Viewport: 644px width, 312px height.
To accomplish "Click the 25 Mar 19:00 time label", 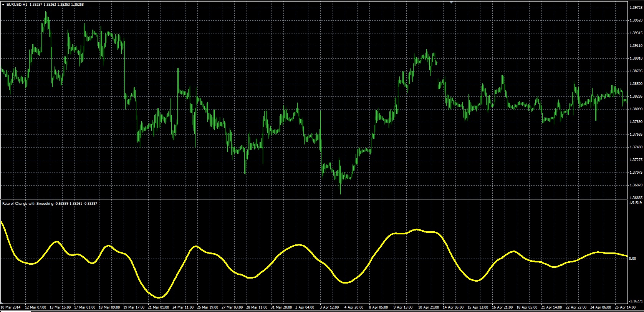I will pyautogui.click(x=208, y=307).
